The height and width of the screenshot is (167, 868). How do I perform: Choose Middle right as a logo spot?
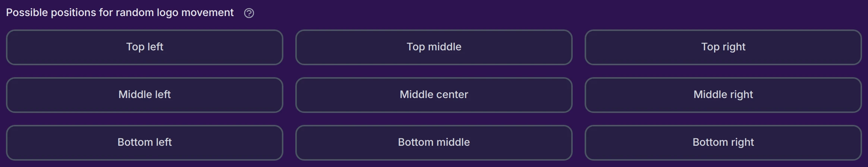723,95
